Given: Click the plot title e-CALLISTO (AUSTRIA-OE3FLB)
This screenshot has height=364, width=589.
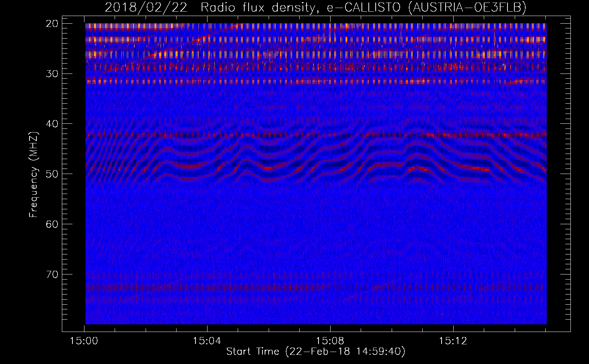Looking at the screenshot, I should tap(427, 7).
